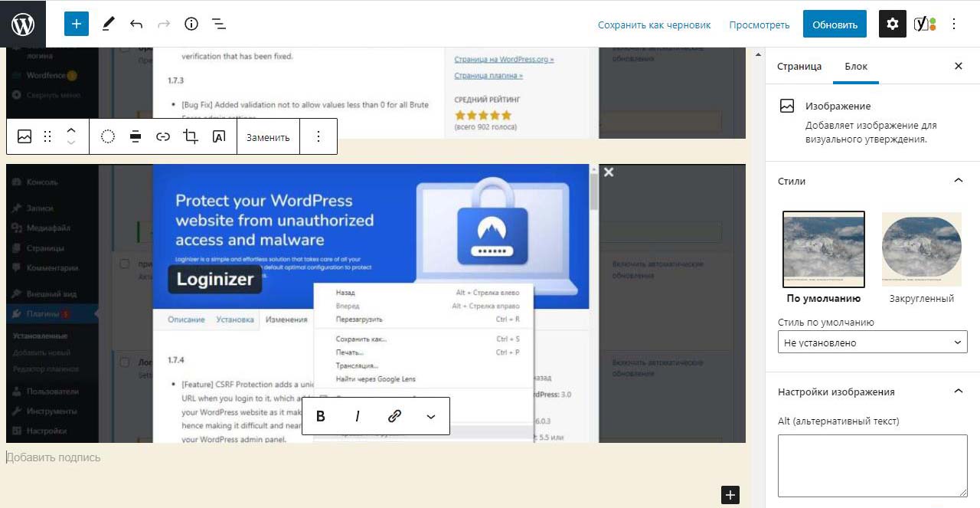
Task: Select the rounded image style thumbnail
Action: click(921, 249)
